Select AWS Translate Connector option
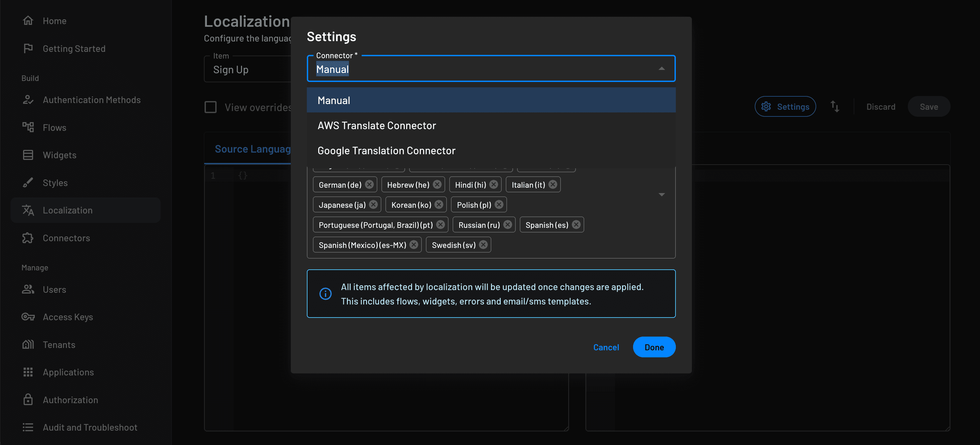980x445 pixels. (x=376, y=125)
